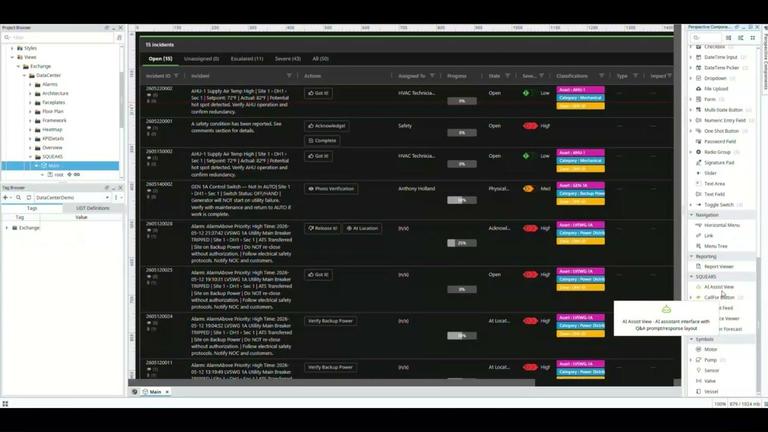Collapse the Views tree node
Image resolution: width=768 pixels, height=432 pixels.
point(12,57)
